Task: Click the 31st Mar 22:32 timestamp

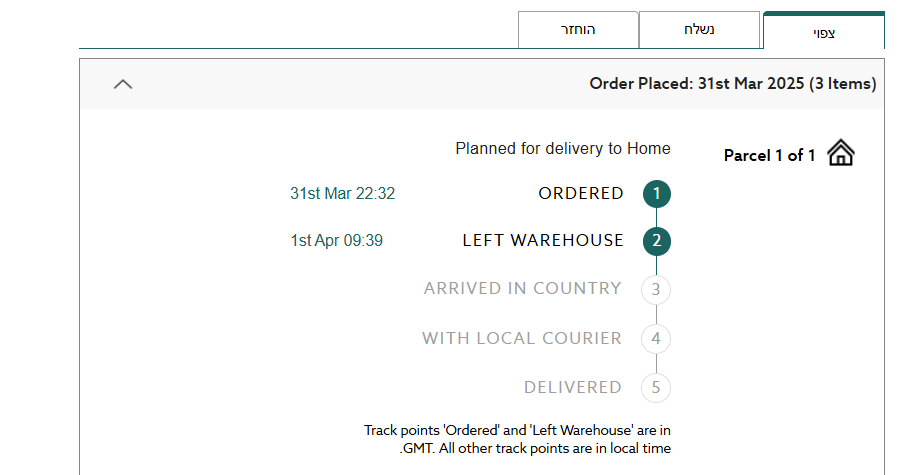Action: click(342, 194)
